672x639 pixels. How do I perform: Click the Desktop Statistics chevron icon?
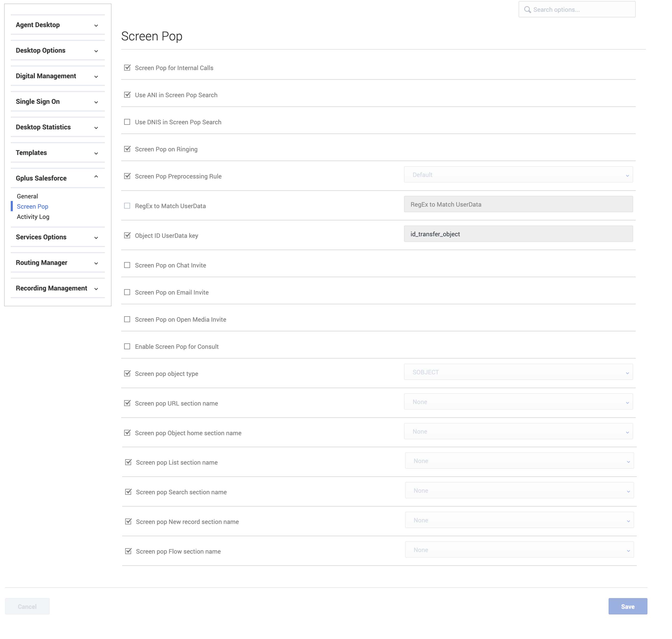96,128
